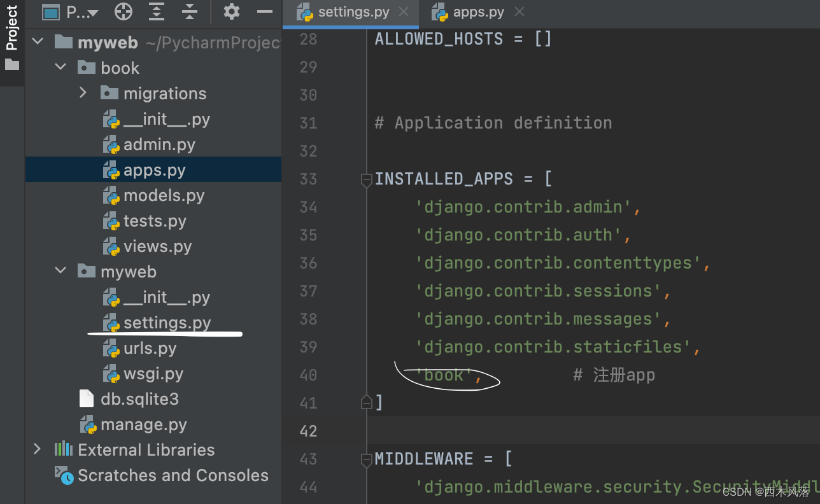Click the Python icon on apps.py tab
820x504 pixels.
click(439, 11)
